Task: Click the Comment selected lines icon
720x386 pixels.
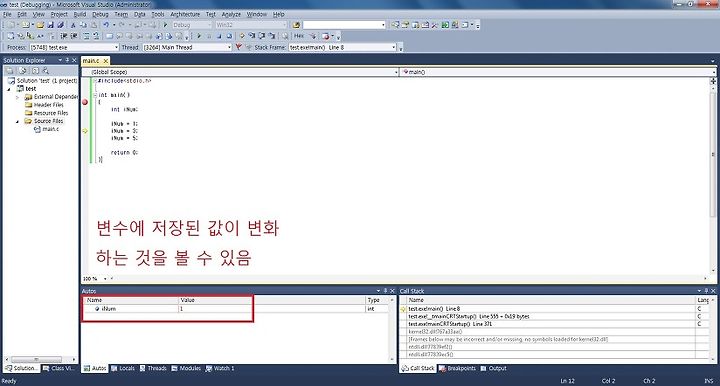Action: click(86, 36)
